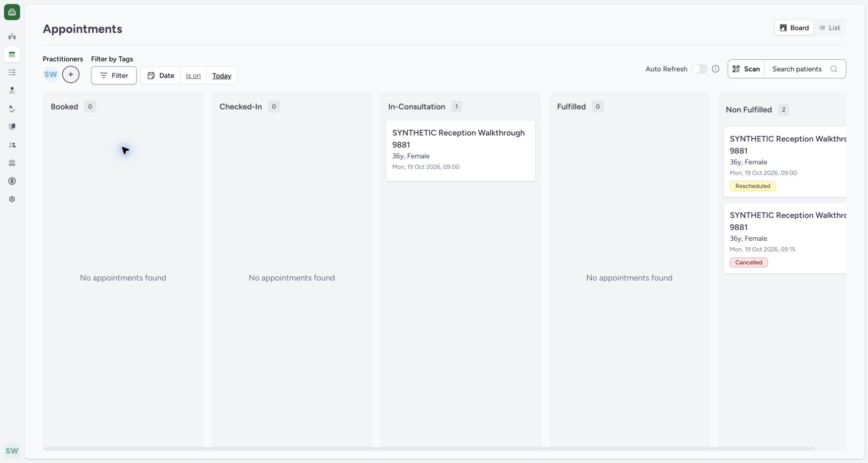The image size is (868, 463).
Task: Change the 'Is on' date operator
Action: pos(193,75)
